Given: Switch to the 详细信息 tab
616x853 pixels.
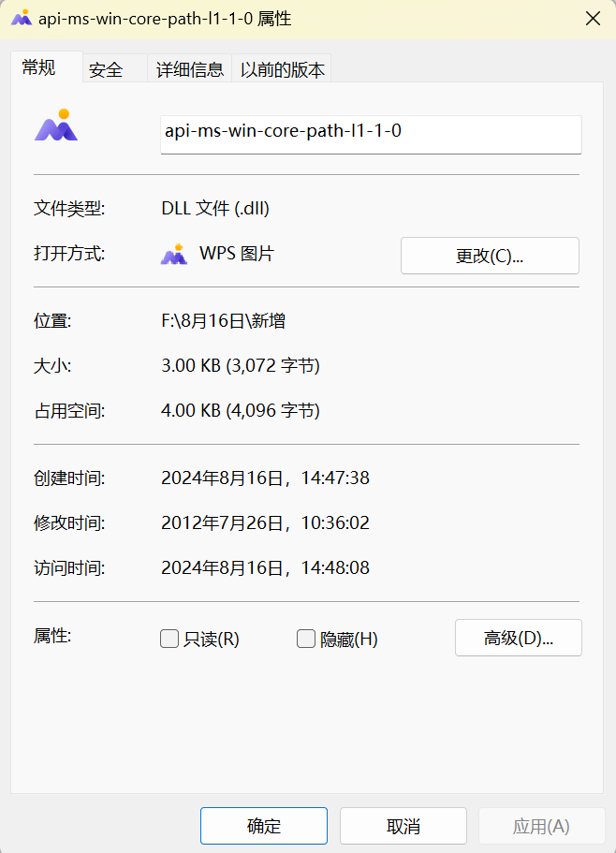Looking at the screenshot, I should (190, 69).
